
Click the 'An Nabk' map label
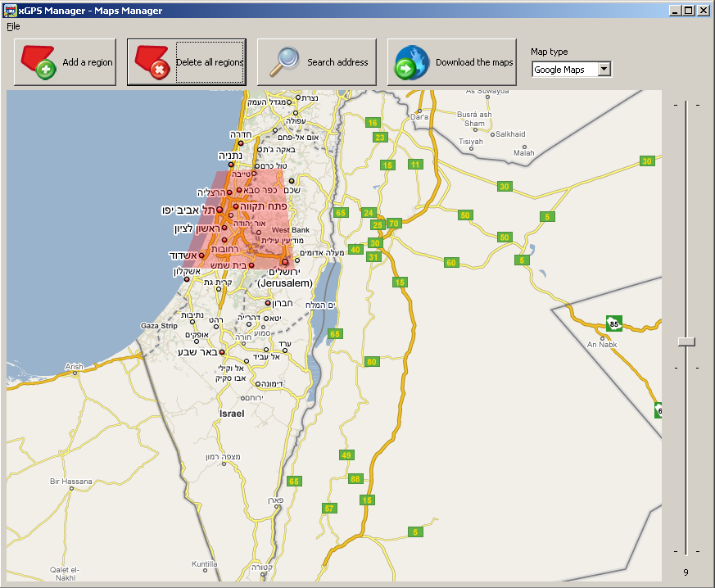click(x=602, y=345)
